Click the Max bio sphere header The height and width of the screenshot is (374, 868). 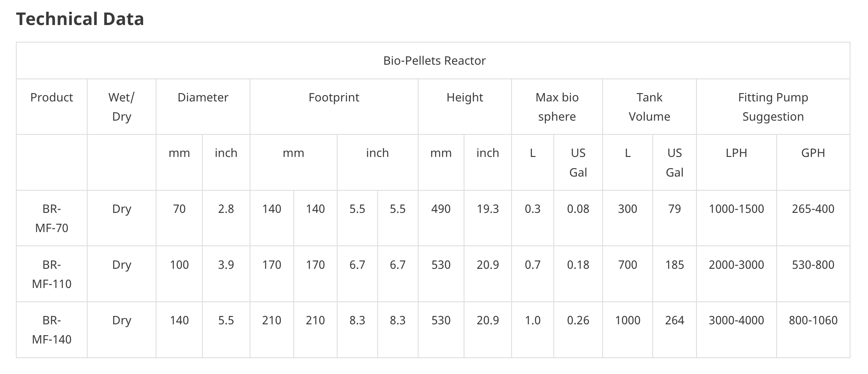(557, 107)
